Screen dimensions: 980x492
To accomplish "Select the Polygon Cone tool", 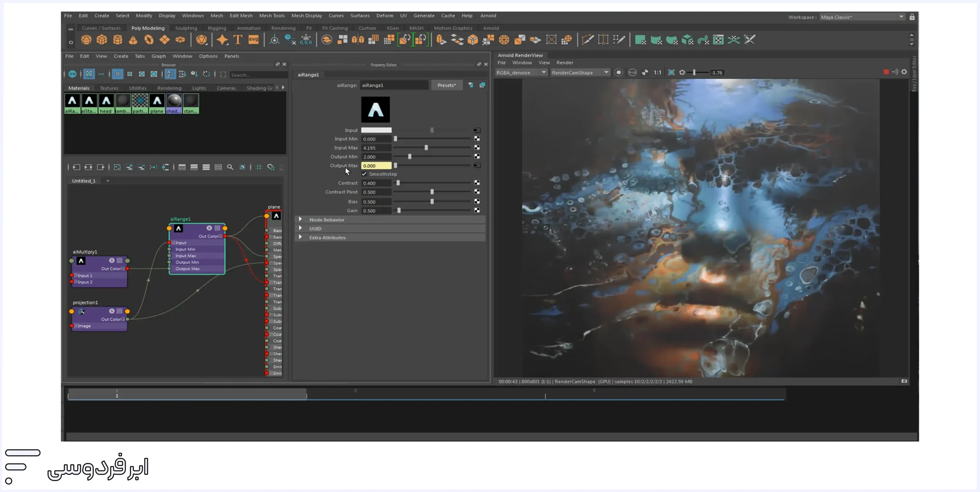I will (132, 40).
